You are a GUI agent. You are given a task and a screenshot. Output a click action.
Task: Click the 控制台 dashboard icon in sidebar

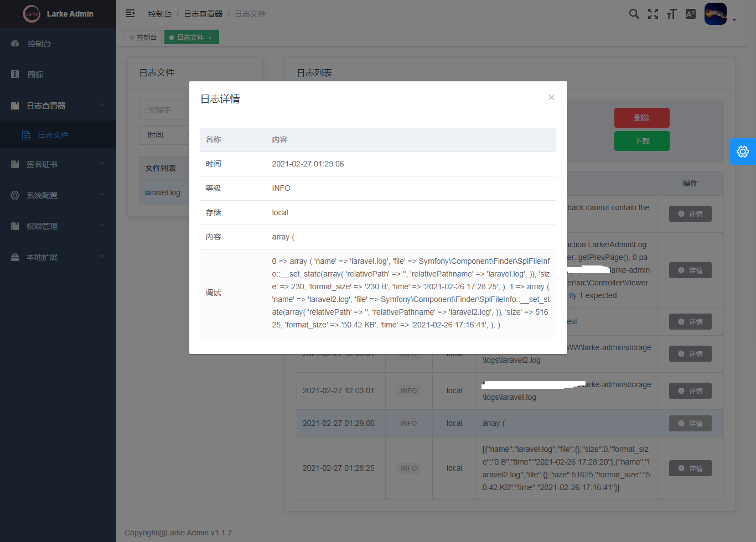[15, 43]
